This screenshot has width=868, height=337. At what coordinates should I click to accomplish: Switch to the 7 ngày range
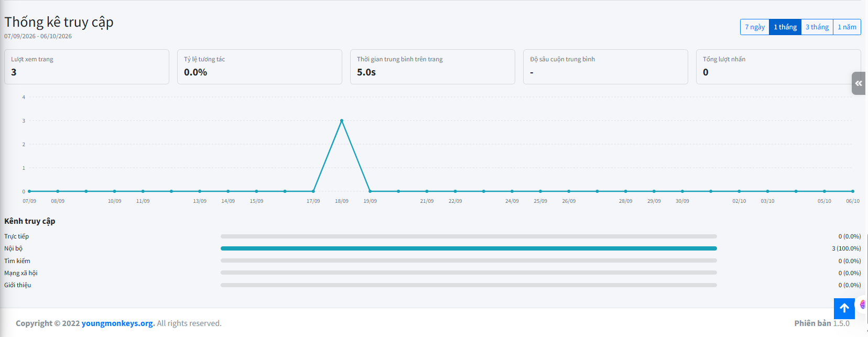755,27
